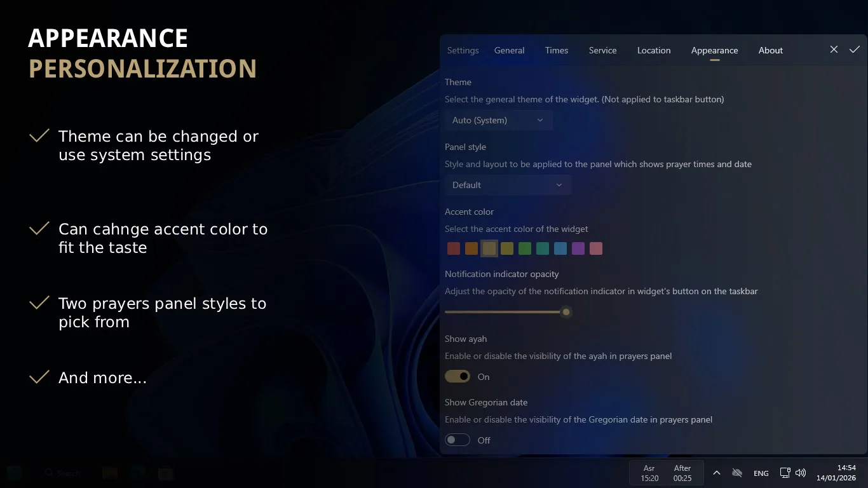Open the About tab
This screenshot has width=868, height=488.
click(771, 50)
